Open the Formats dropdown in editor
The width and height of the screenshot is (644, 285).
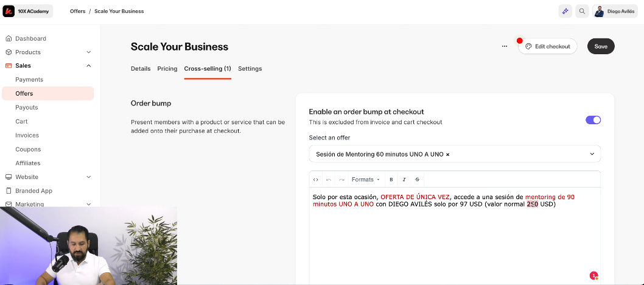tap(365, 180)
